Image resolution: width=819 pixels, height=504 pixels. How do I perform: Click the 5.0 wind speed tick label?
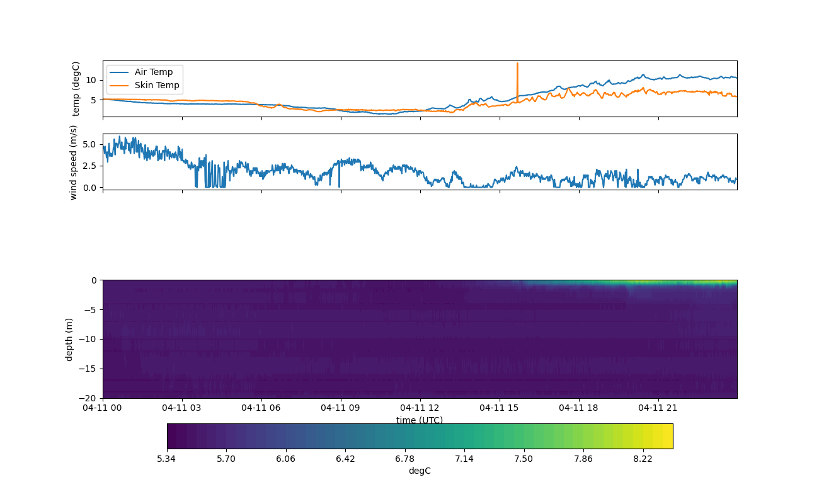coord(89,144)
